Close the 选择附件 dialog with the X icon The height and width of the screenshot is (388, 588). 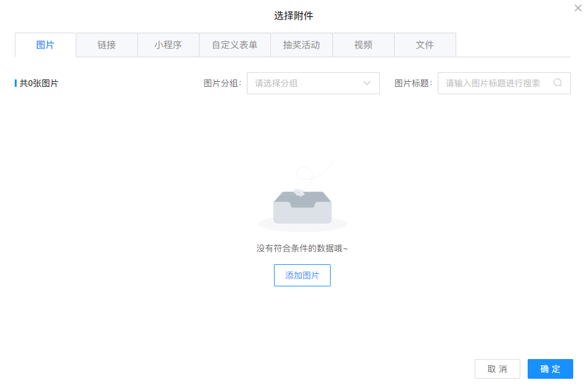(x=578, y=8)
